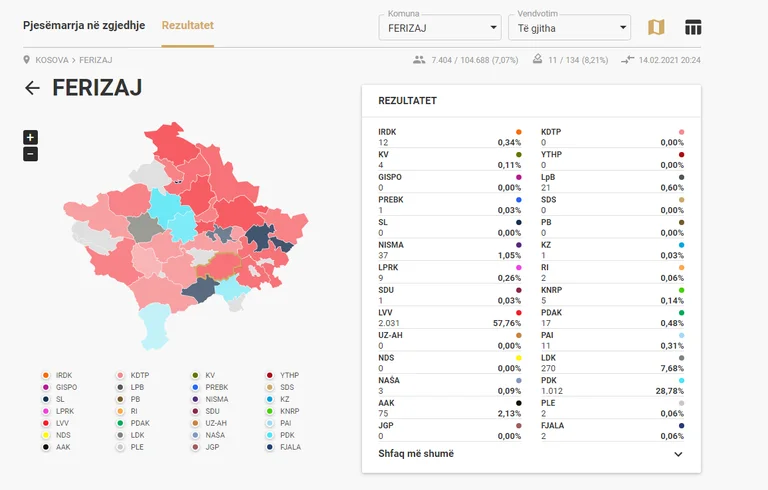Click timestamp 14.02.2021 20:24

pos(670,60)
